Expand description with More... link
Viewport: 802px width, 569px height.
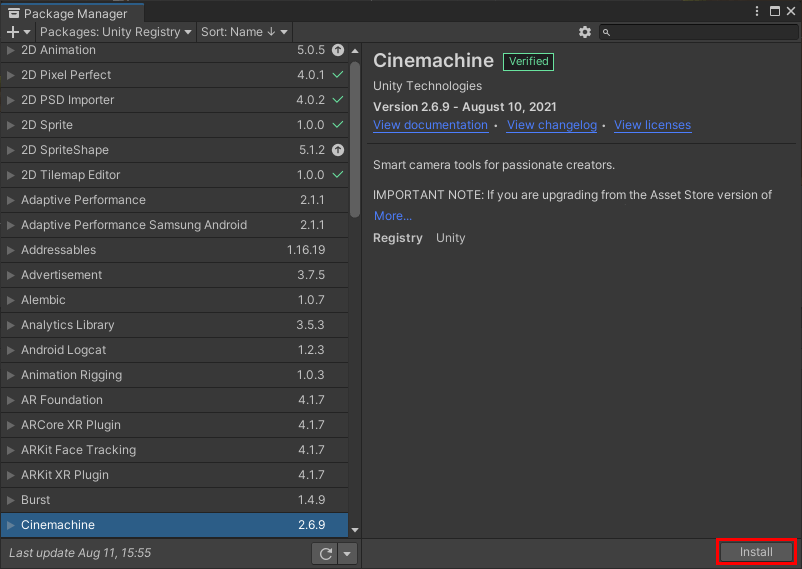click(392, 216)
